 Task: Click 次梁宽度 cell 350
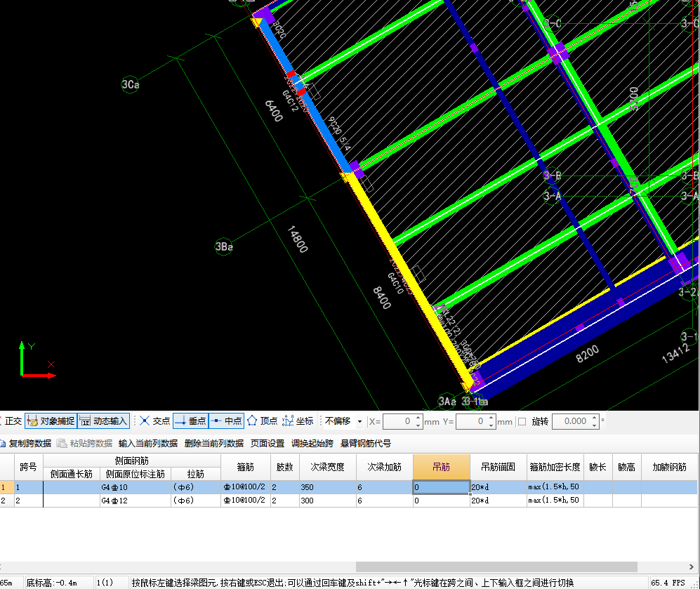point(328,487)
